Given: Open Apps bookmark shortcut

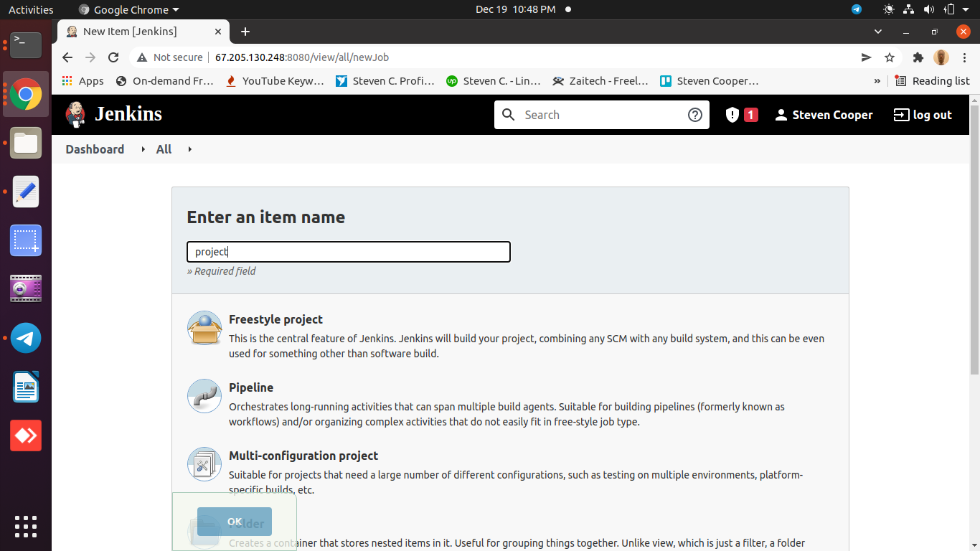Looking at the screenshot, I should [83, 81].
